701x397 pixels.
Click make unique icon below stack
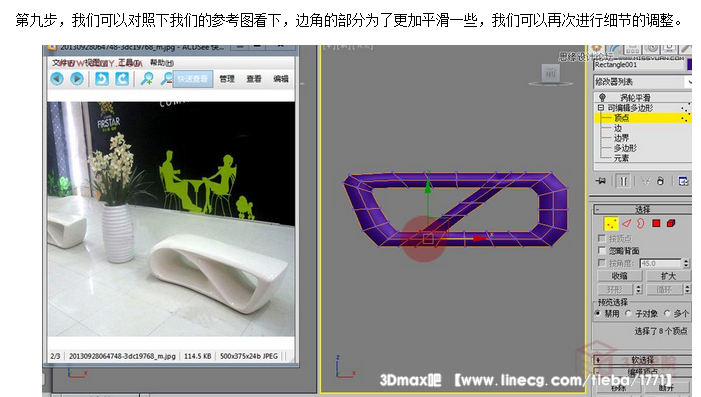pos(645,181)
